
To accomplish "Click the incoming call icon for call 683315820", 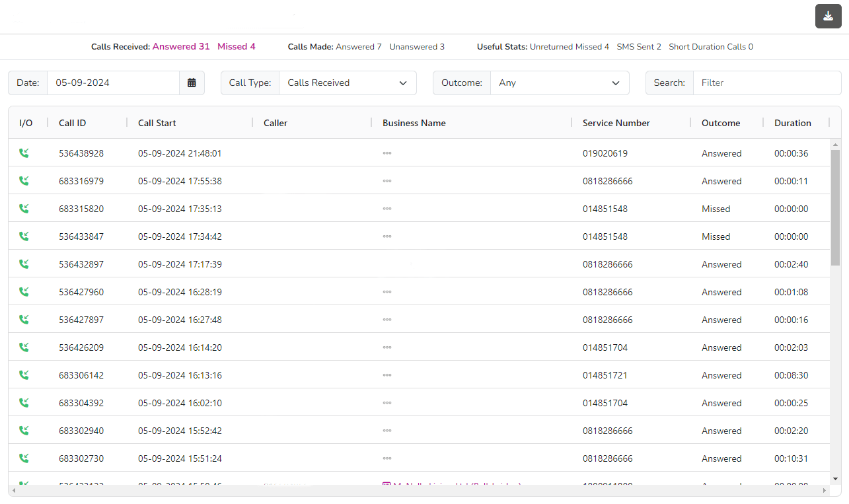I will point(24,209).
